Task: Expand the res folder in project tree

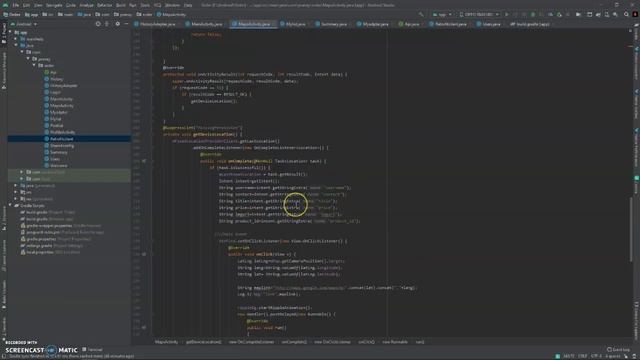Action: coord(16,192)
